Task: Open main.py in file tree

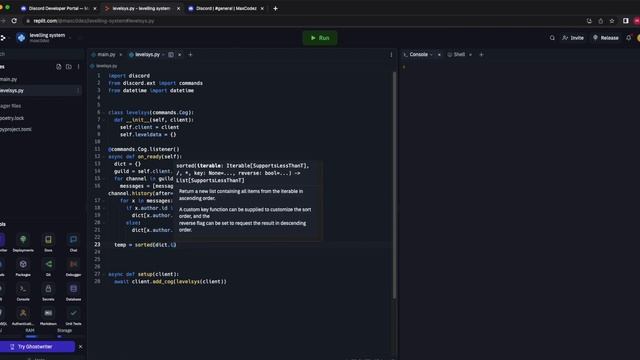Action: [x=9, y=80]
